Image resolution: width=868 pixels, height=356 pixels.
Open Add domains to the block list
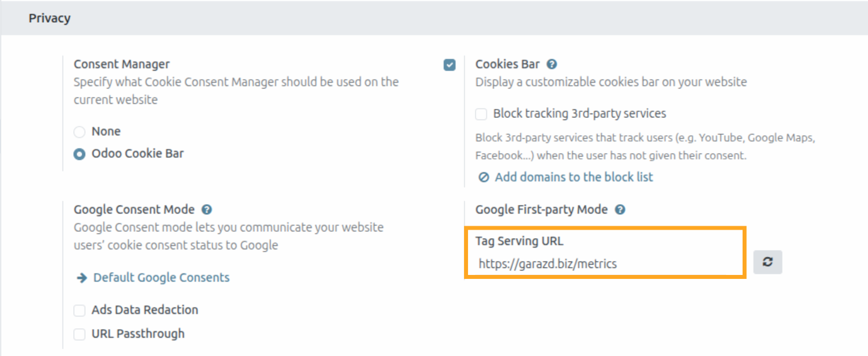tap(574, 177)
